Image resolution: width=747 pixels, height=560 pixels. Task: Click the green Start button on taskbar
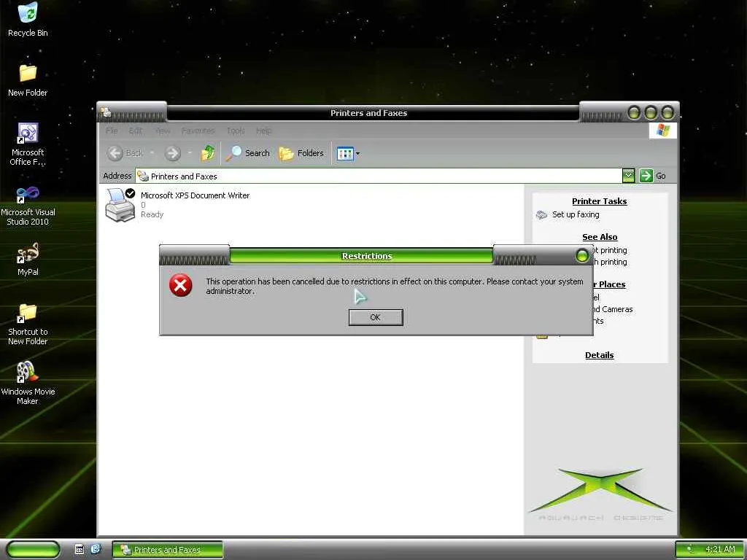click(x=33, y=550)
